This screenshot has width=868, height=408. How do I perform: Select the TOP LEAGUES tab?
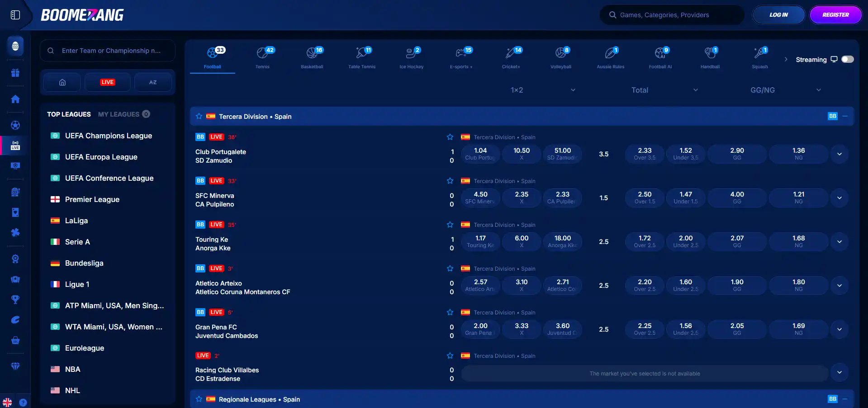pyautogui.click(x=69, y=114)
